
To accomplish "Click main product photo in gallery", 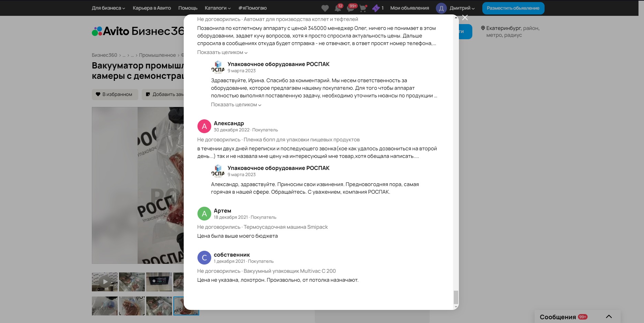I will (x=138, y=185).
